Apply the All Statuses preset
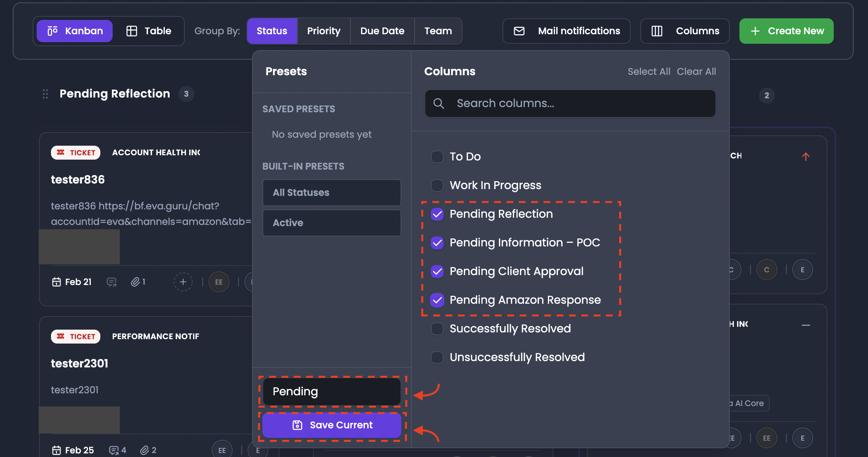This screenshot has height=457, width=868. 332,193
